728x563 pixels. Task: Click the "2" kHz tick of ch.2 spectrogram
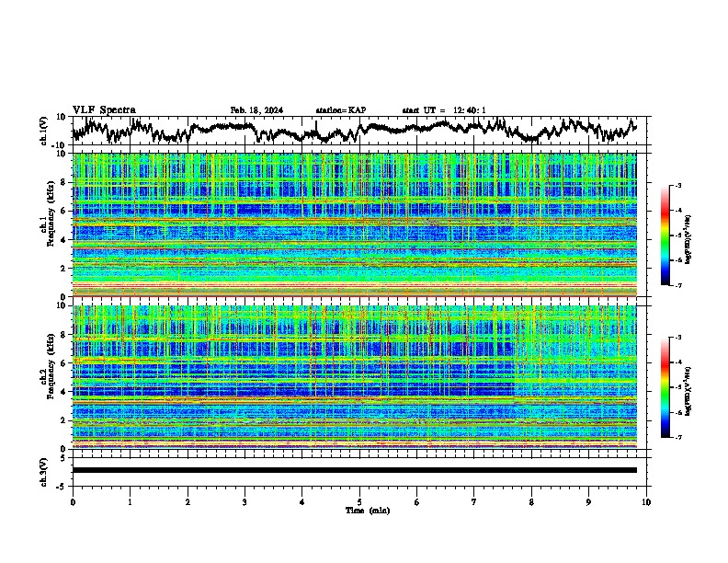pyautogui.click(x=65, y=420)
